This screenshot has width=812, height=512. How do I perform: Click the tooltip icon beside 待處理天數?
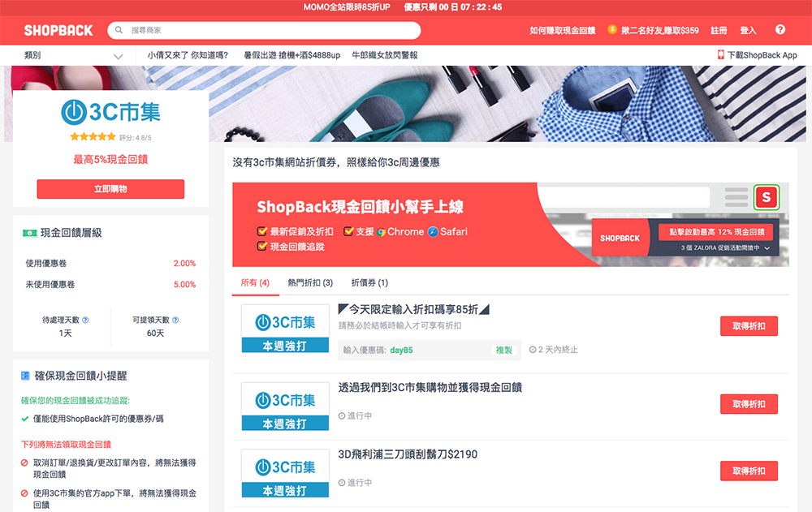[x=86, y=320]
